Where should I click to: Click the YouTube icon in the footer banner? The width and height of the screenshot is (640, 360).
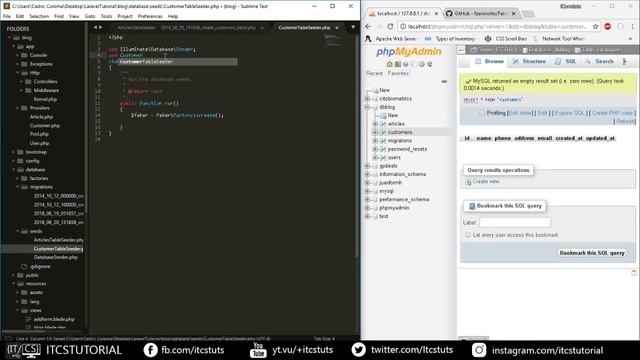(x=258, y=350)
